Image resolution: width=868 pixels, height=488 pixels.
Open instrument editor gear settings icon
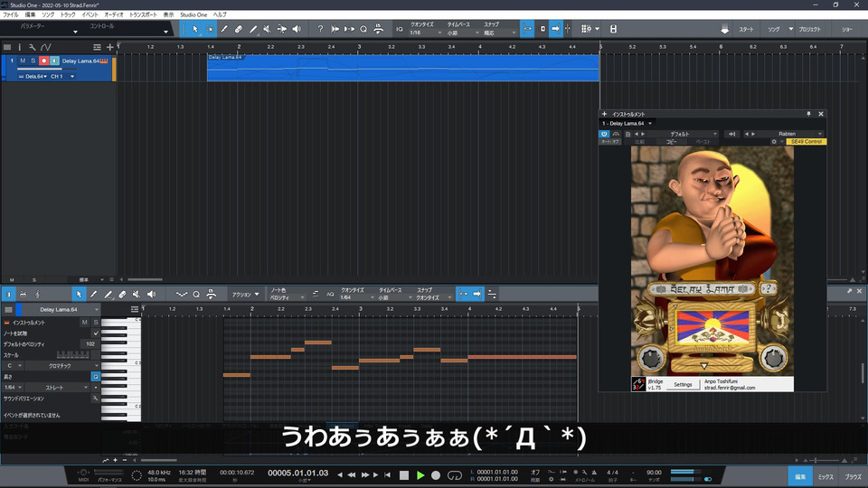(774, 142)
